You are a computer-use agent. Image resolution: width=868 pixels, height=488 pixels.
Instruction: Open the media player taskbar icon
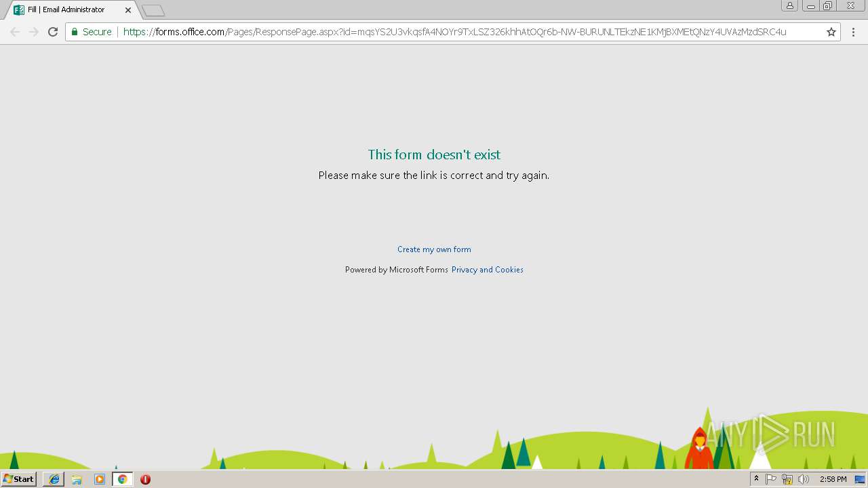(x=100, y=479)
